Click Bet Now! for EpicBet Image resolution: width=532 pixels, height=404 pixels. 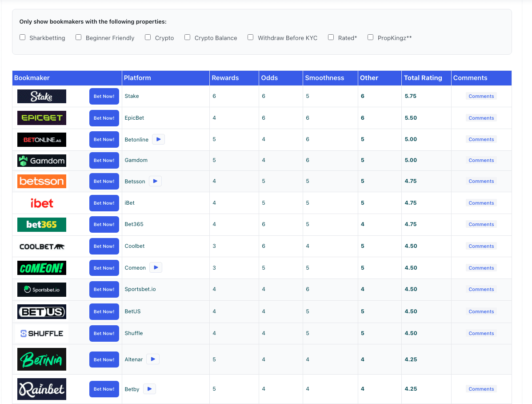pyautogui.click(x=104, y=118)
